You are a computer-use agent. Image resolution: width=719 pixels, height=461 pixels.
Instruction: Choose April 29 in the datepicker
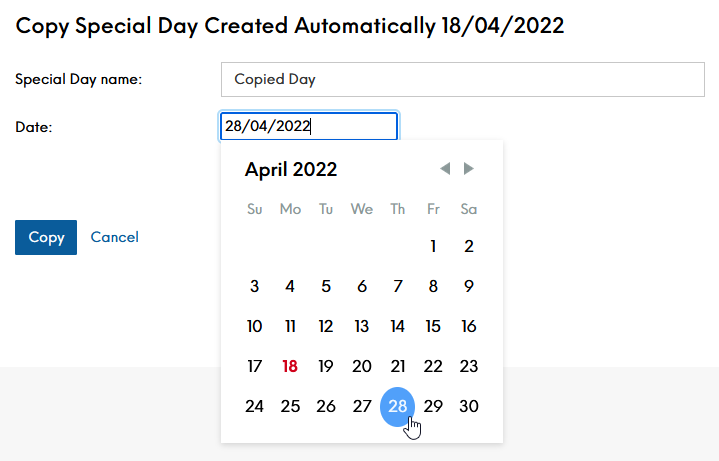pyautogui.click(x=433, y=406)
